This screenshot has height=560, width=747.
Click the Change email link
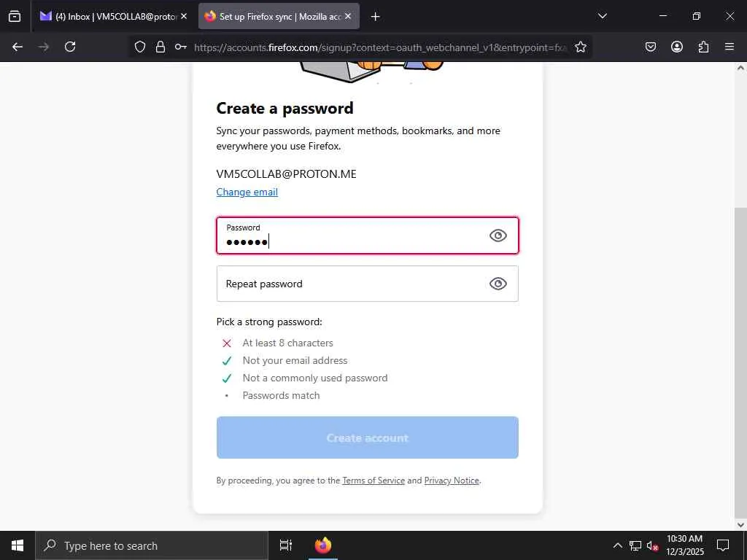click(x=247, y=192)
